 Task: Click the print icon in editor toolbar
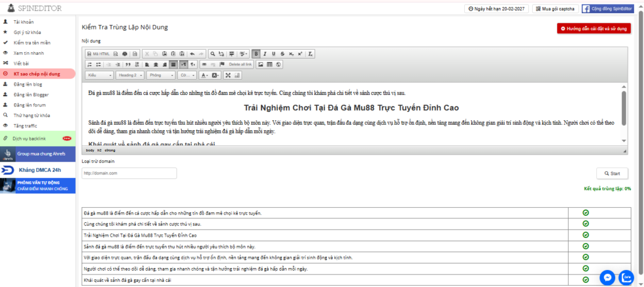[125, 53]
